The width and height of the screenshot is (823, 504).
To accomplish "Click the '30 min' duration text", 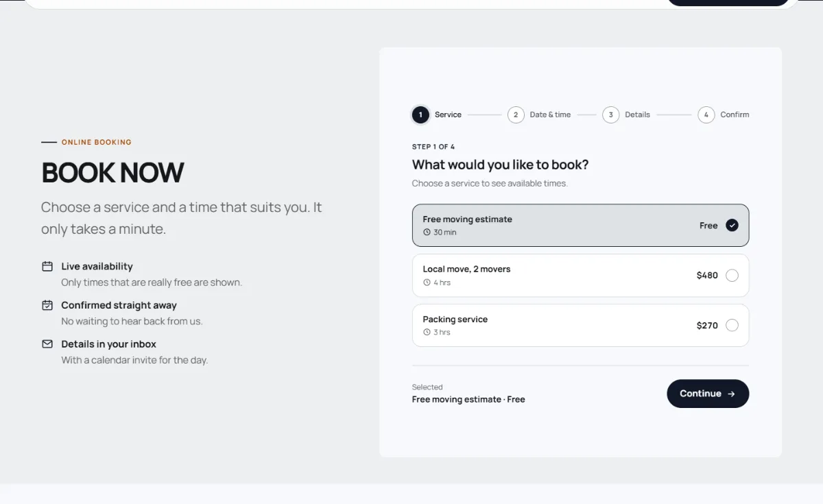I will 444,232.
